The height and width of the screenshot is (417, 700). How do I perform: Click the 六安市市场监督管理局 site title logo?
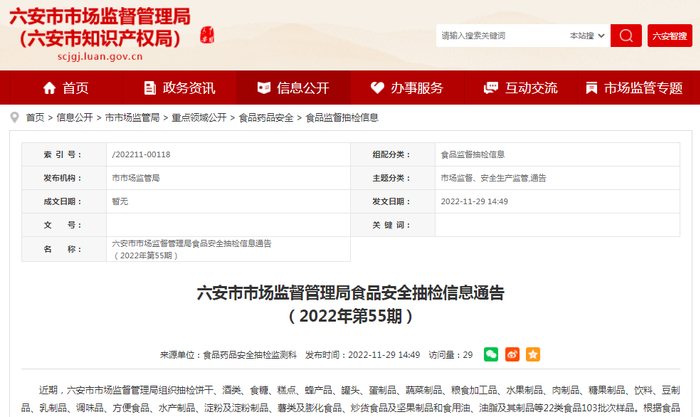click(100, 28)
